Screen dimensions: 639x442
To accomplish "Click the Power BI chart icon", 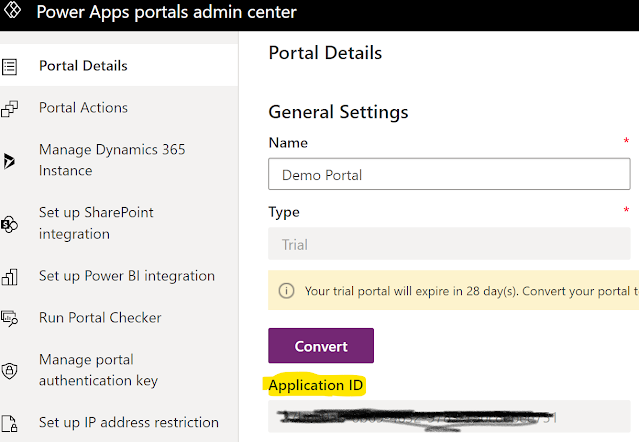I will click(x=10, y=277).
